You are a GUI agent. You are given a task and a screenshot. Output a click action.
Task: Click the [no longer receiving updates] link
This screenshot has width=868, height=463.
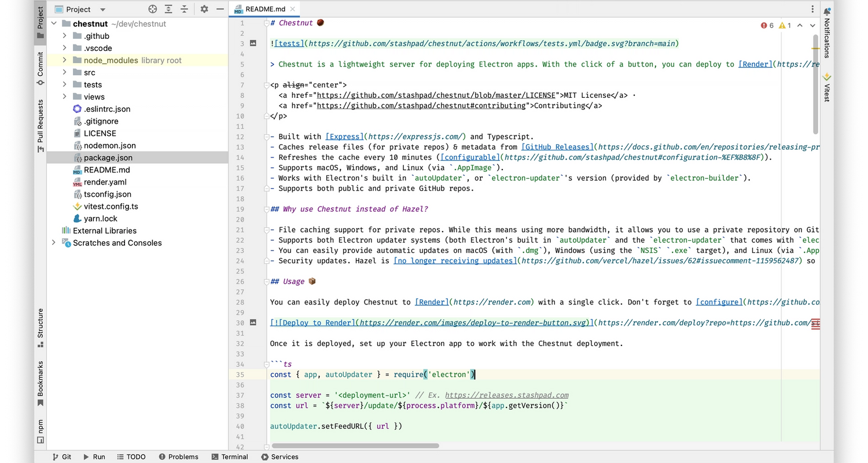coord(455,260)
